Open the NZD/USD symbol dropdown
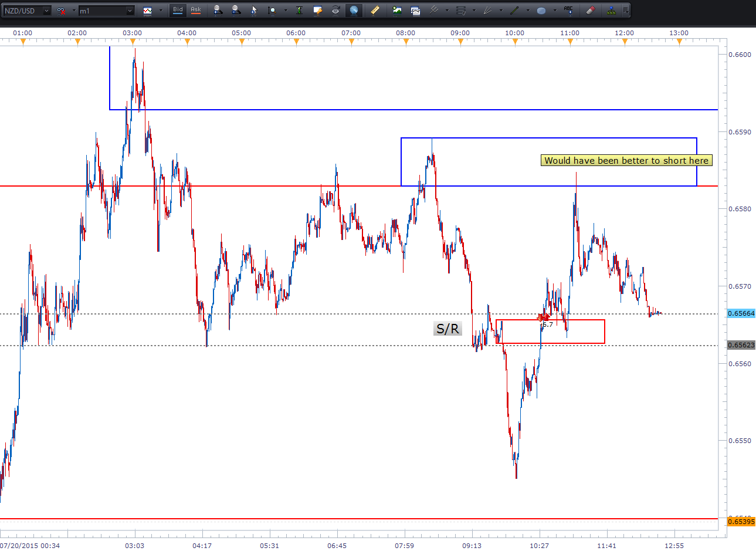The width and height of the screenshot is (756, 551). [x=47, y=11]
